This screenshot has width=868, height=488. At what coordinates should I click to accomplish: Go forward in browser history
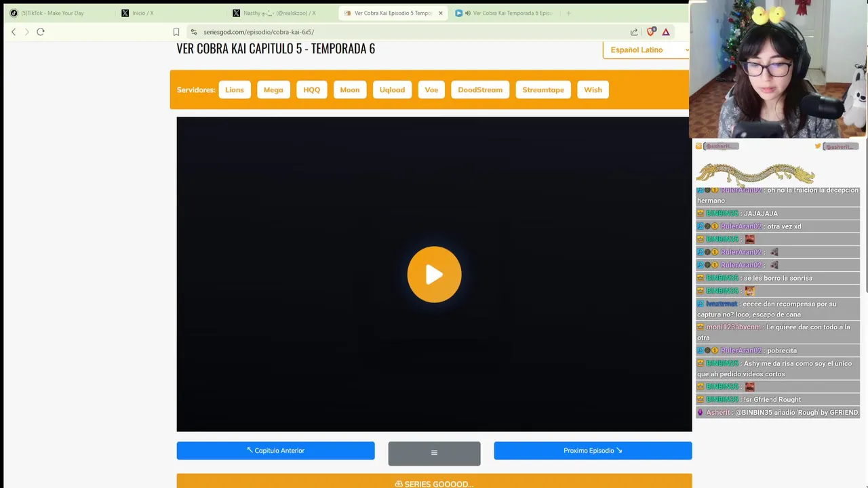[27, 32]
